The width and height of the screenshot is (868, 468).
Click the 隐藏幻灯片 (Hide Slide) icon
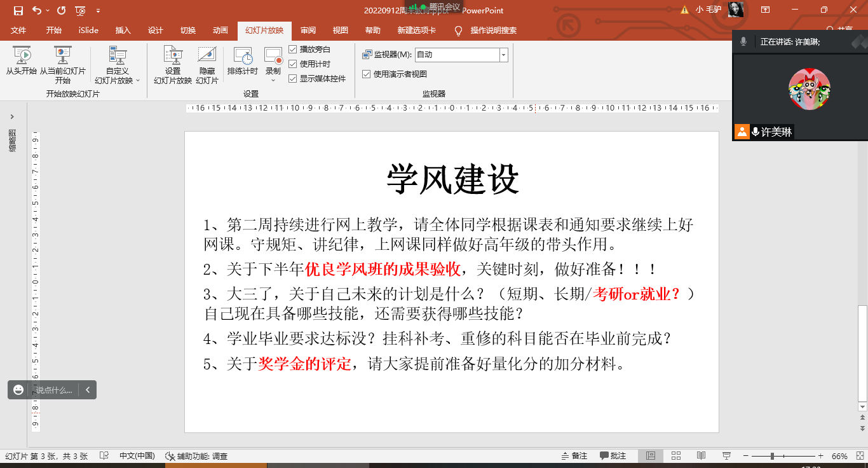click(x=207, y=55)
